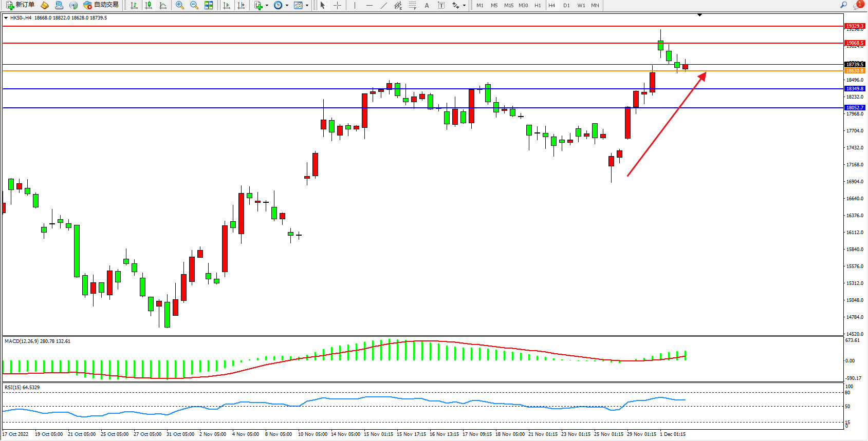This screenshot has width=868, height=441.
Task: Switch timeframe to D1
Action: pos(566,5)
